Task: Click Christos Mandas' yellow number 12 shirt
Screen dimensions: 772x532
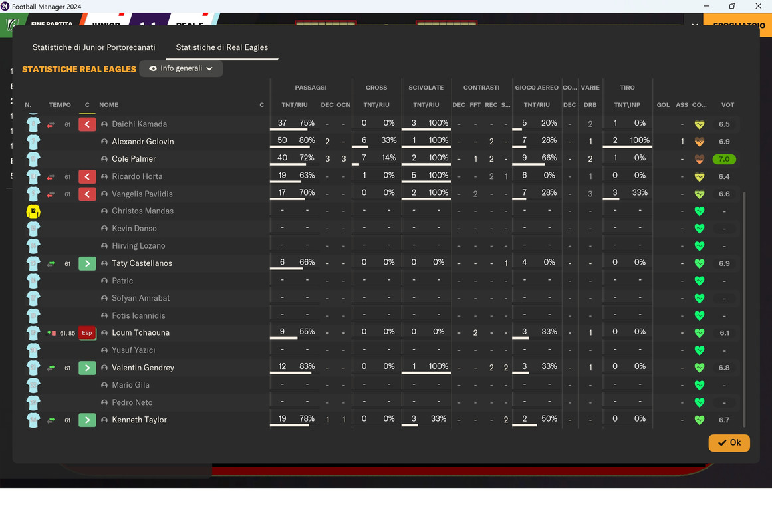Action: (33, 211)
